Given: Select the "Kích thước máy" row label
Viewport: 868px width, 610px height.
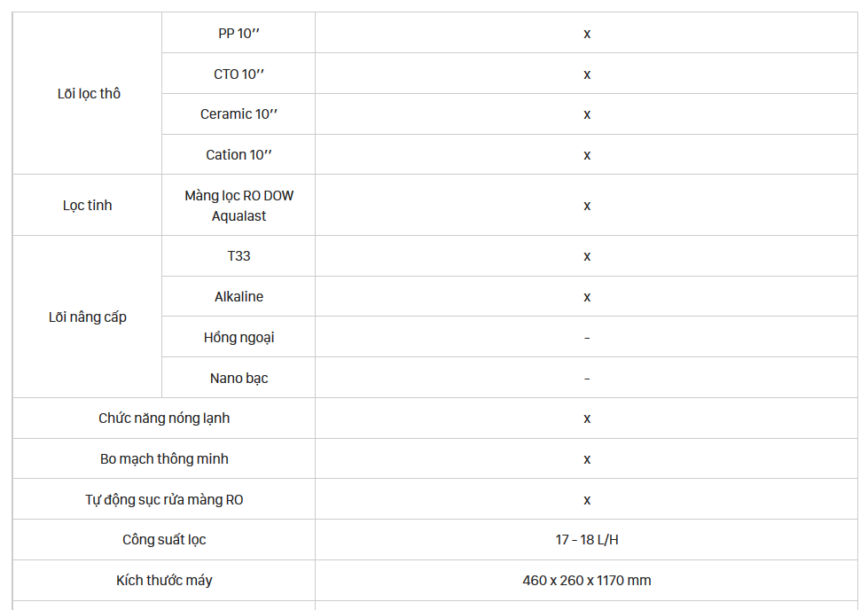Looking at the screenshot, I should pyautogui.click(x=164, y=581).
